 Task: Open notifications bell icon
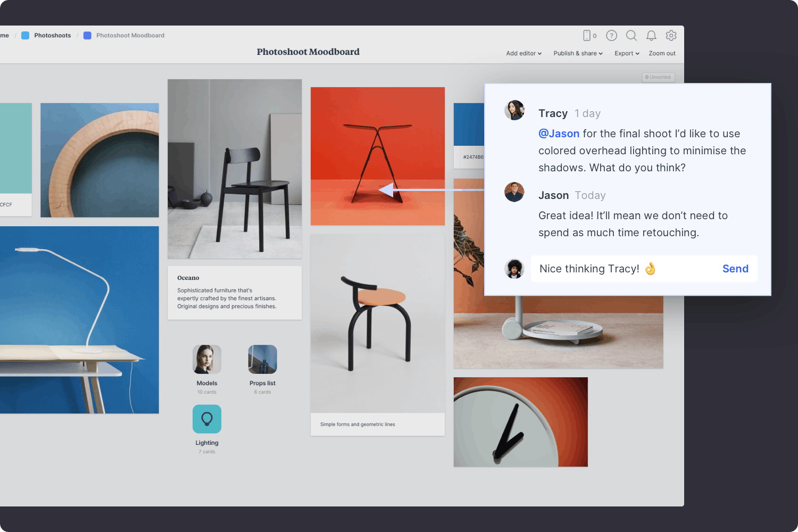651,36
